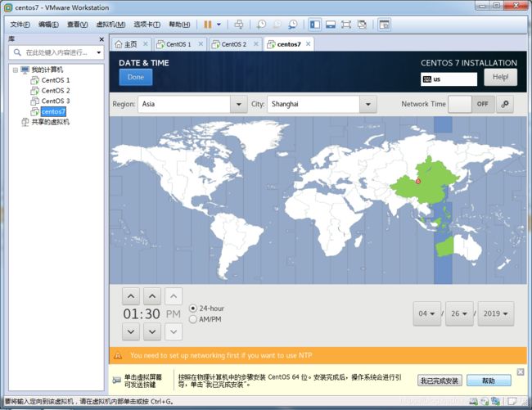Image resolution: width=532 pixels, height=410 pixels.
Task: Click the AM/PM down arrow
Action: pos(174,331)
